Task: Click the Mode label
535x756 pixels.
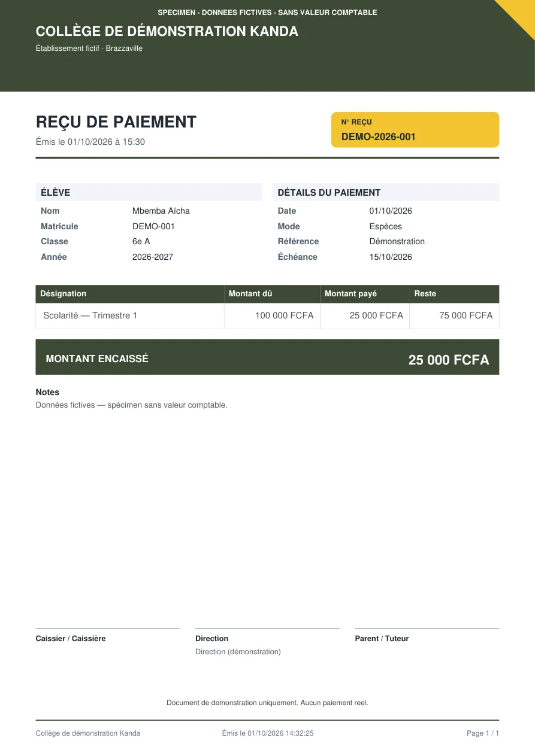Action: [289, 226]
